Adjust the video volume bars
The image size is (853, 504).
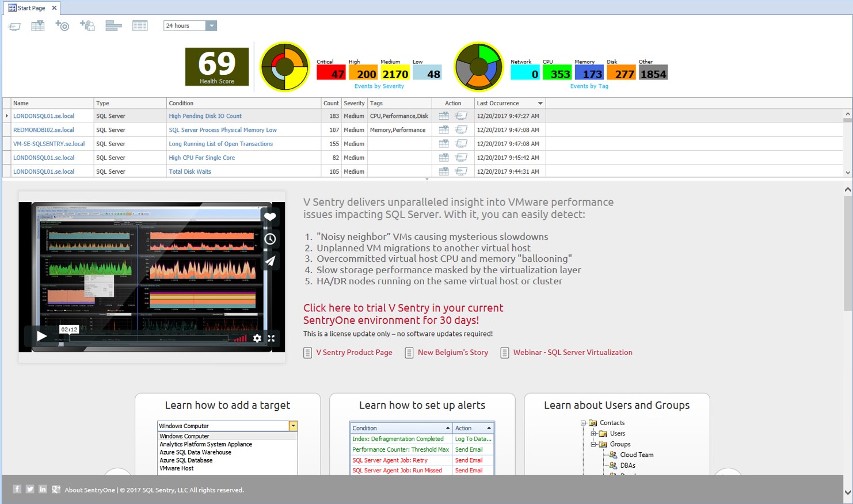[x=241, y=338]
